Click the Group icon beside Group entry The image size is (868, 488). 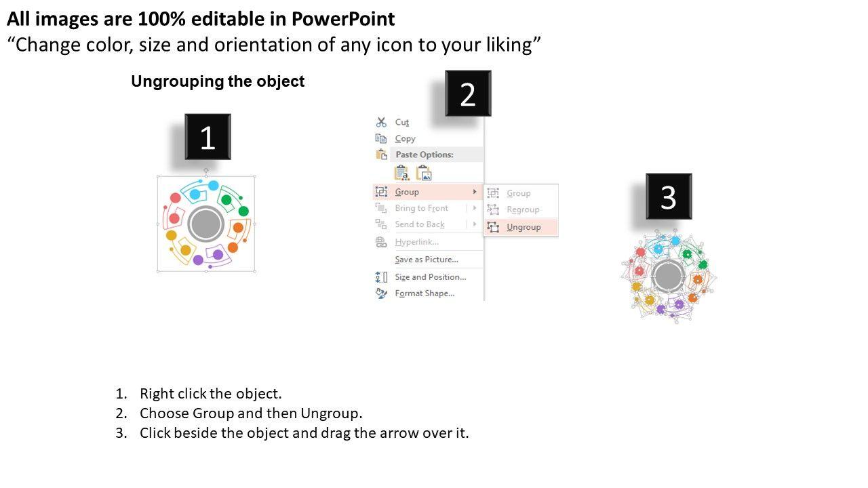point(381,192)
